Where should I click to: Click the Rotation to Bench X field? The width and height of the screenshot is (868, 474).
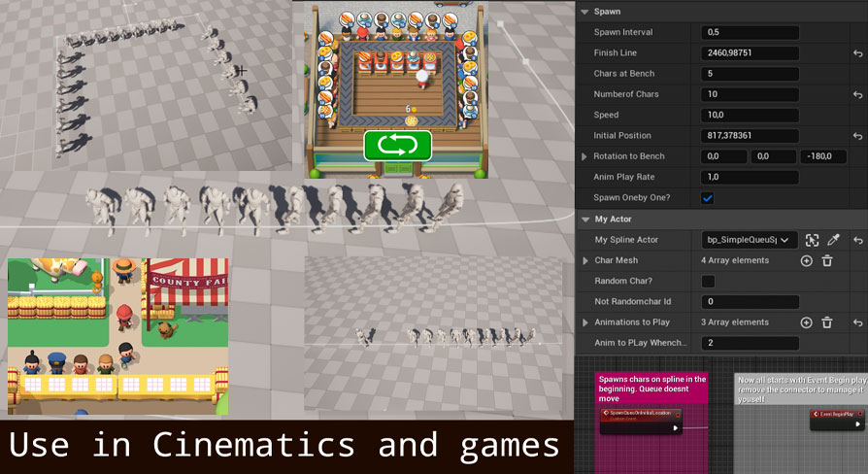[x=724, y=156]
